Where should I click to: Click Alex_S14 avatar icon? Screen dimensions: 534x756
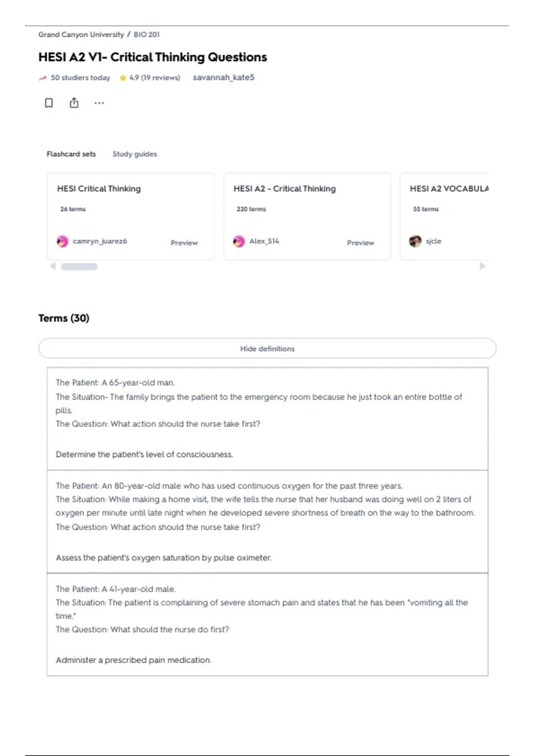click(239, 241)
